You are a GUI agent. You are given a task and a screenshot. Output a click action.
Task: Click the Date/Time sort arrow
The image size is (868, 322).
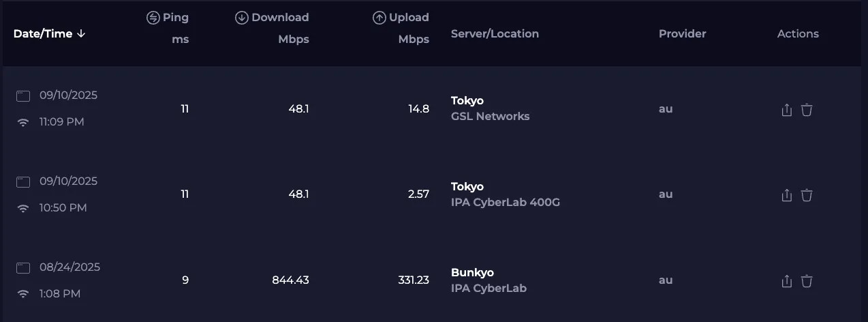[81, 34]
